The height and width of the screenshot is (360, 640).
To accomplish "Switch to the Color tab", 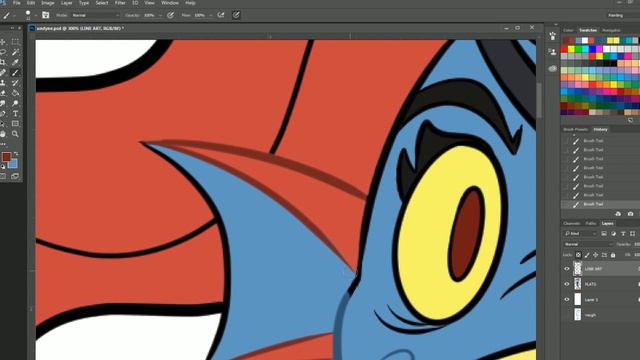I will pos(569,30).
